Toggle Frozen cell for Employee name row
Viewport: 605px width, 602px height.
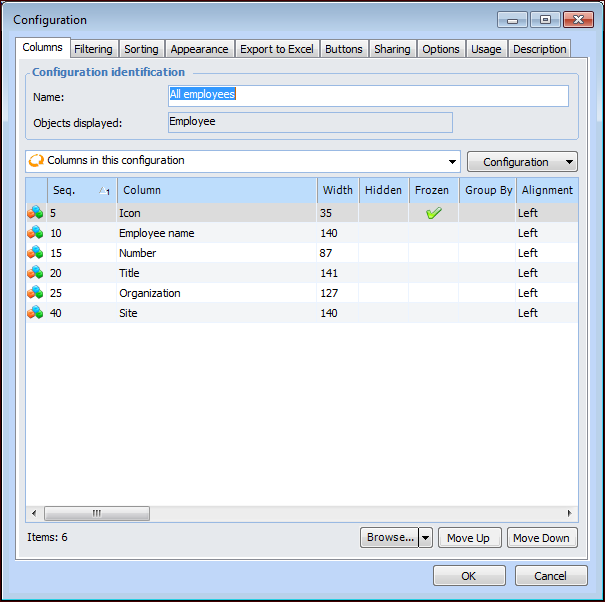point(434,233)
